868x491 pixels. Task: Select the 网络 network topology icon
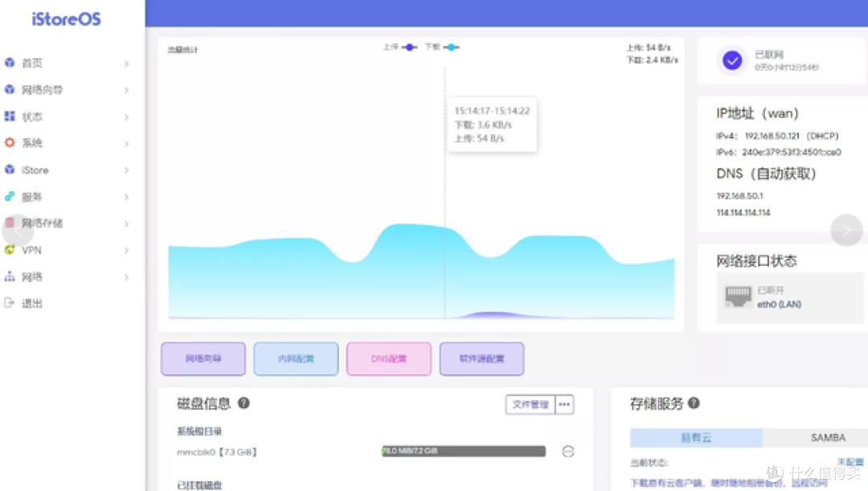coord(10,276)
